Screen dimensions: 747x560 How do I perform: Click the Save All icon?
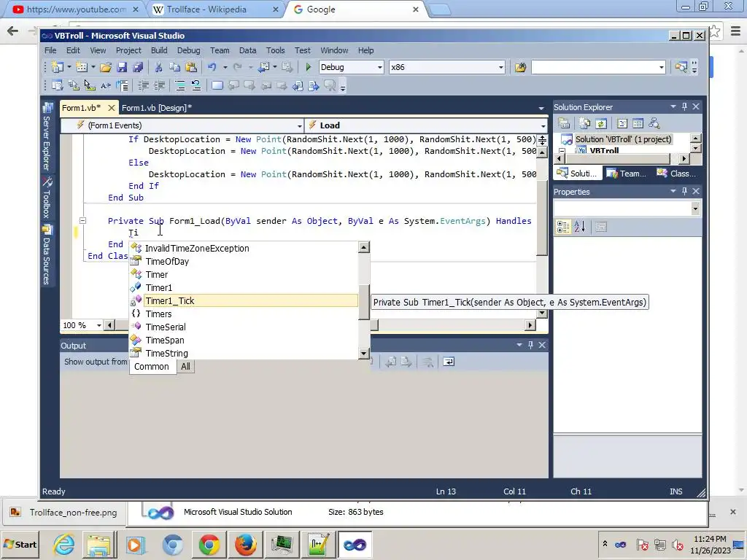[x=138, y=67]
